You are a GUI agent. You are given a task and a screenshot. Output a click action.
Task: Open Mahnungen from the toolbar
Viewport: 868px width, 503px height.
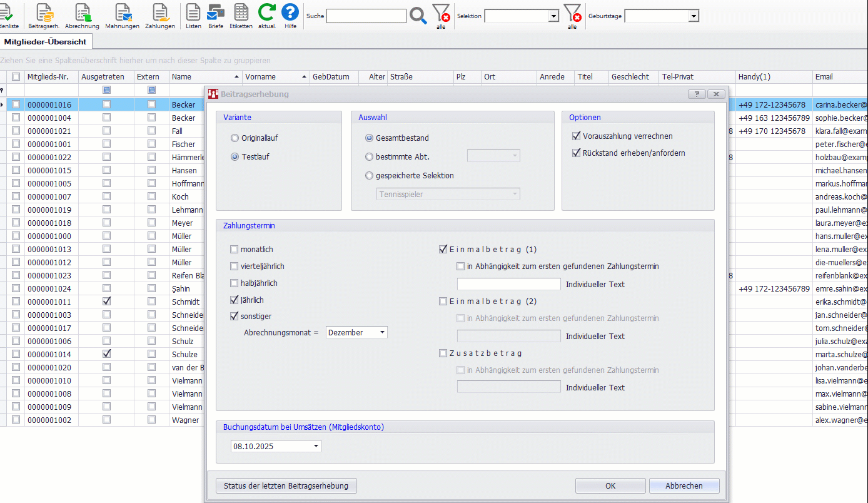[122, 14]
